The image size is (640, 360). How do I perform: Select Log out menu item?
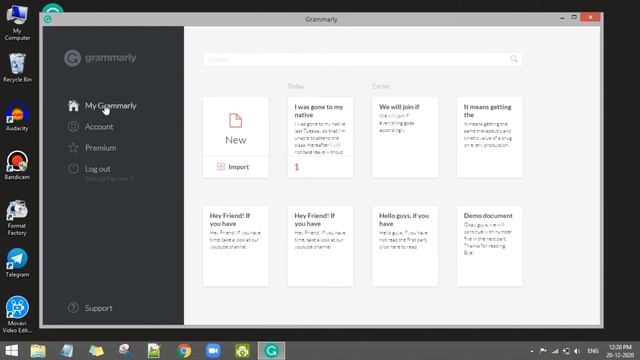click(x=89, y=168)
